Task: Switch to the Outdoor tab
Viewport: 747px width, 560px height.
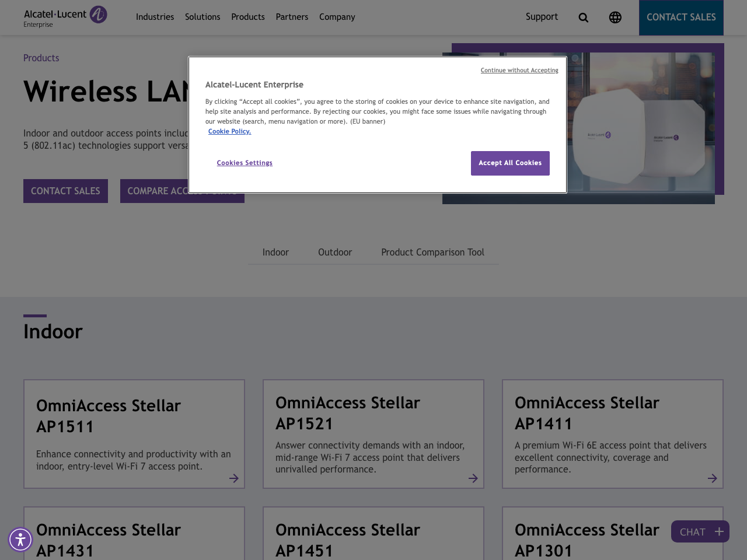Action: pyautogui.click(x=335, y=251)
